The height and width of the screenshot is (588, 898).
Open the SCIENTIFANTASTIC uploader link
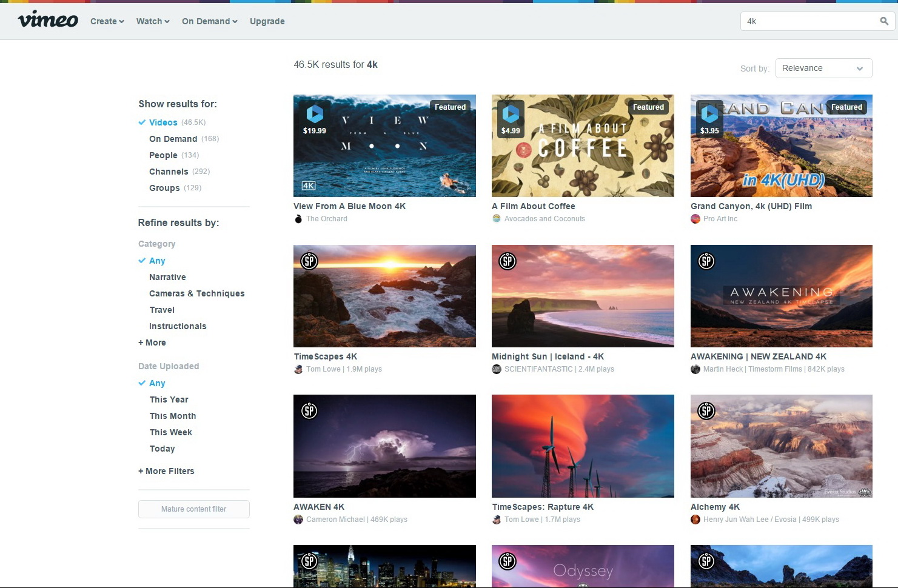(x=538, y=369)
